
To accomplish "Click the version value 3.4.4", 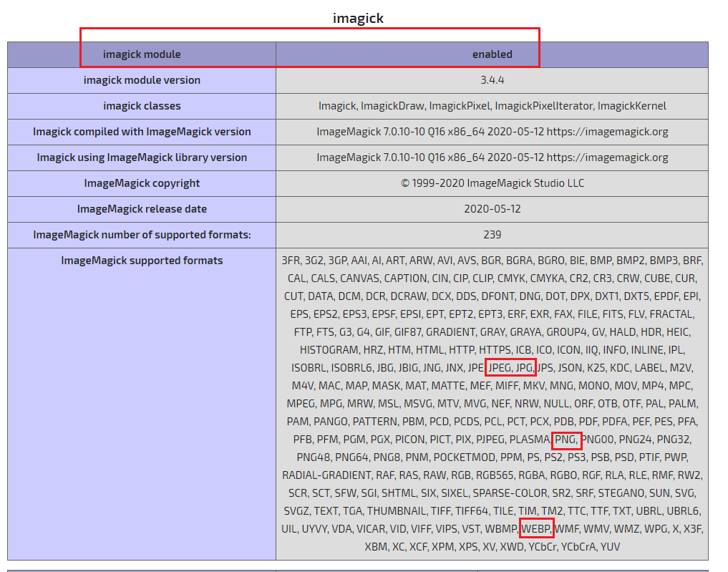I will click(x=492, y=80).
